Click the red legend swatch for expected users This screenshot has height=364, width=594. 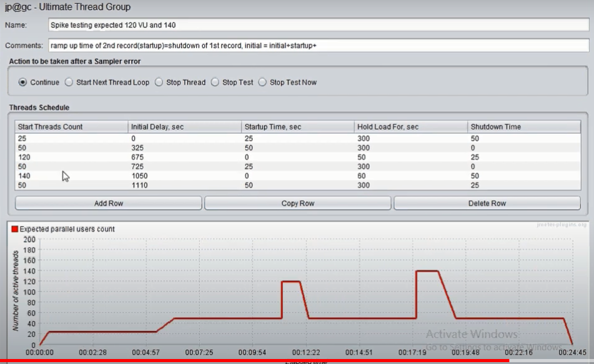point(15,229)
